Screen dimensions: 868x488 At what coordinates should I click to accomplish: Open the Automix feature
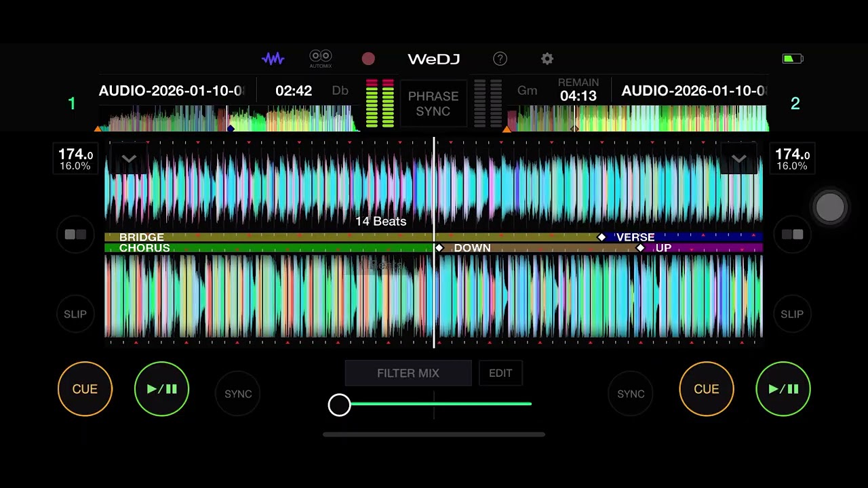point(321,59)
